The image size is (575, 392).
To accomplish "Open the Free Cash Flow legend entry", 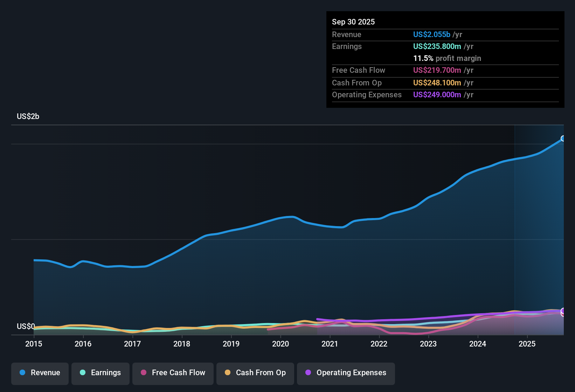I will (173, 373).
